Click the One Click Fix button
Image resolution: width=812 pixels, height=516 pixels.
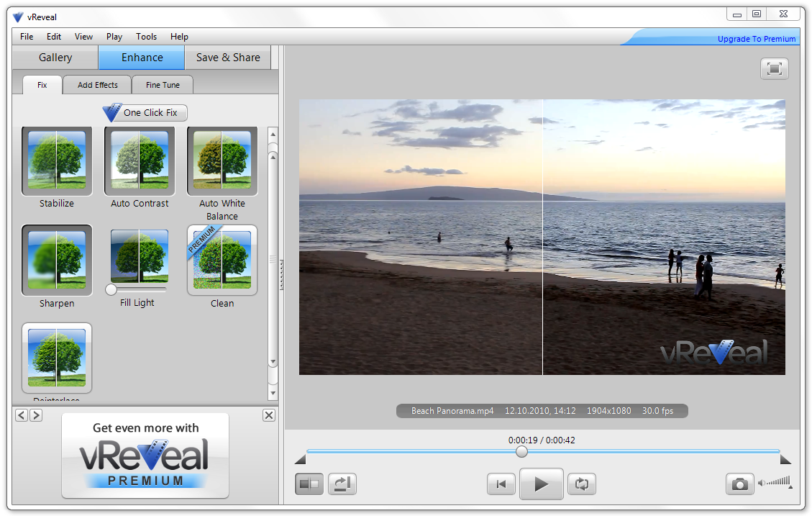pyautogui.click(x=145, y=112)
